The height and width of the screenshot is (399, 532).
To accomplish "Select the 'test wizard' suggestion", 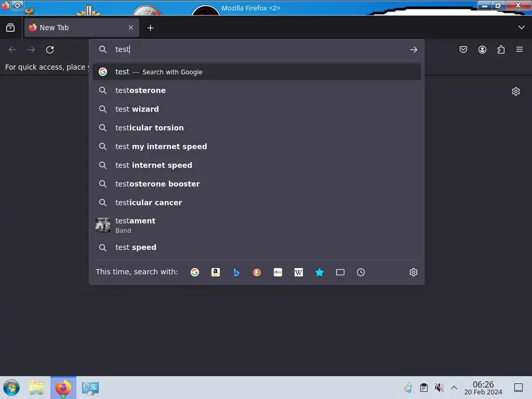I will (x=257, y=109).
